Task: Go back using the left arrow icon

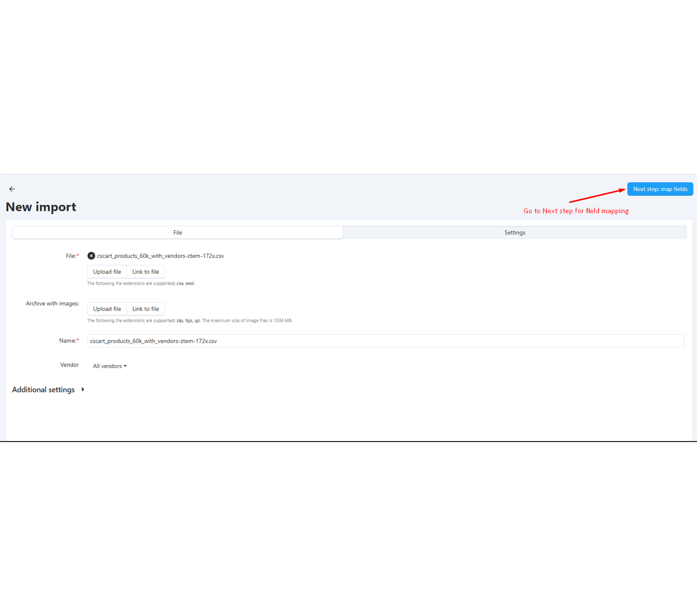Action: (12, 189)
